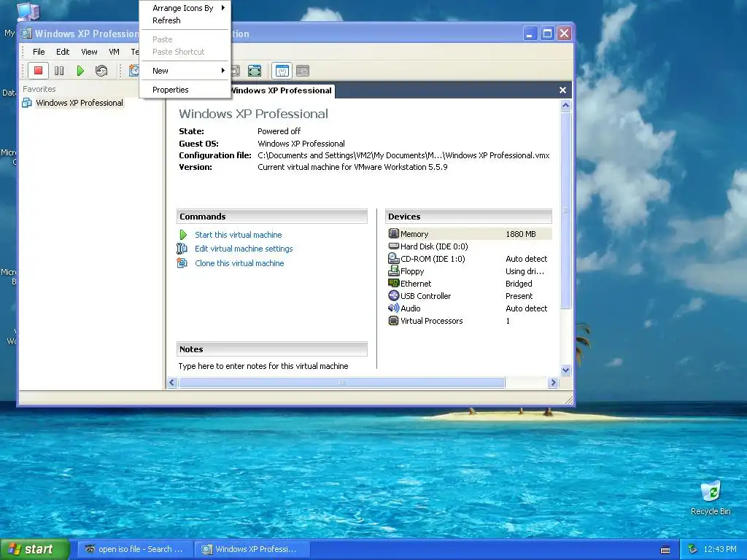The height and width of the screenshot is (560, 747).
Task: Click the Devices section header
Action: [x=468, y=216]
